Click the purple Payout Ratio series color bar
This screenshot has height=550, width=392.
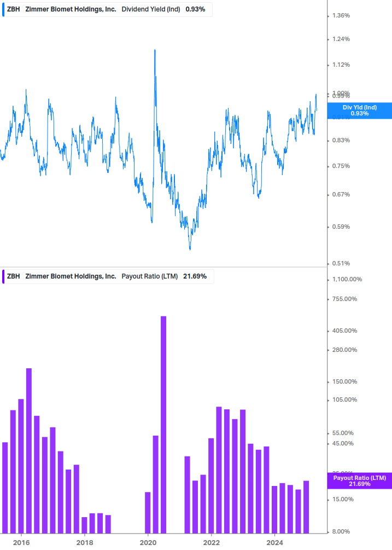tap(3, 276)
